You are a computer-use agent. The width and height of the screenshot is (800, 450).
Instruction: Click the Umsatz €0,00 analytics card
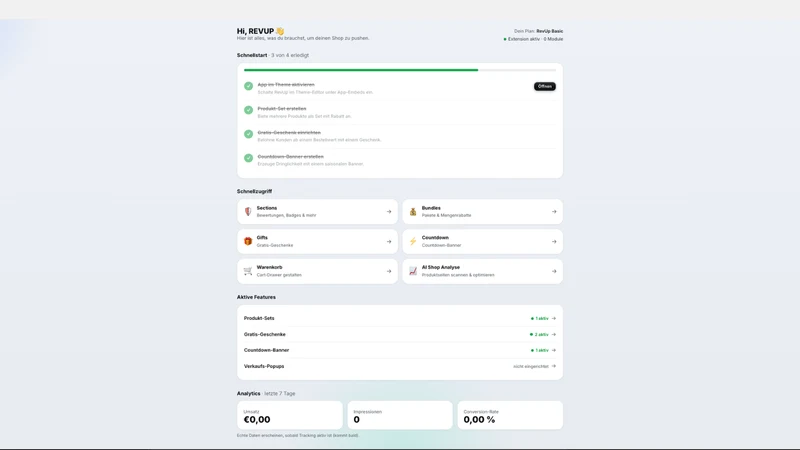[290, 415]
